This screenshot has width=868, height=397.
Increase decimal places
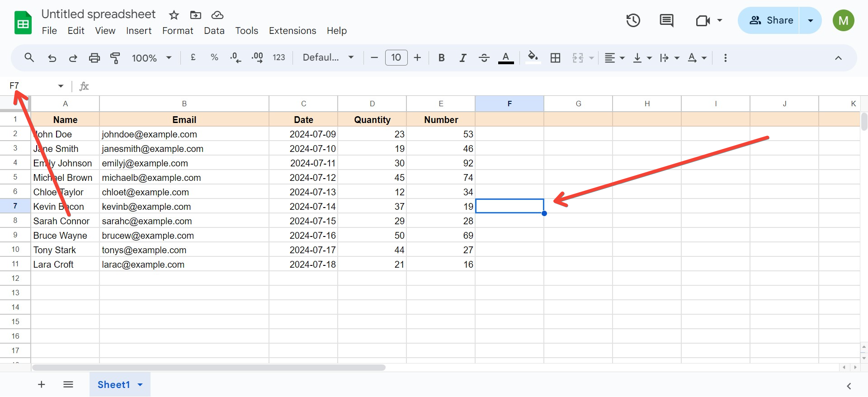click(x=257, y=57)
